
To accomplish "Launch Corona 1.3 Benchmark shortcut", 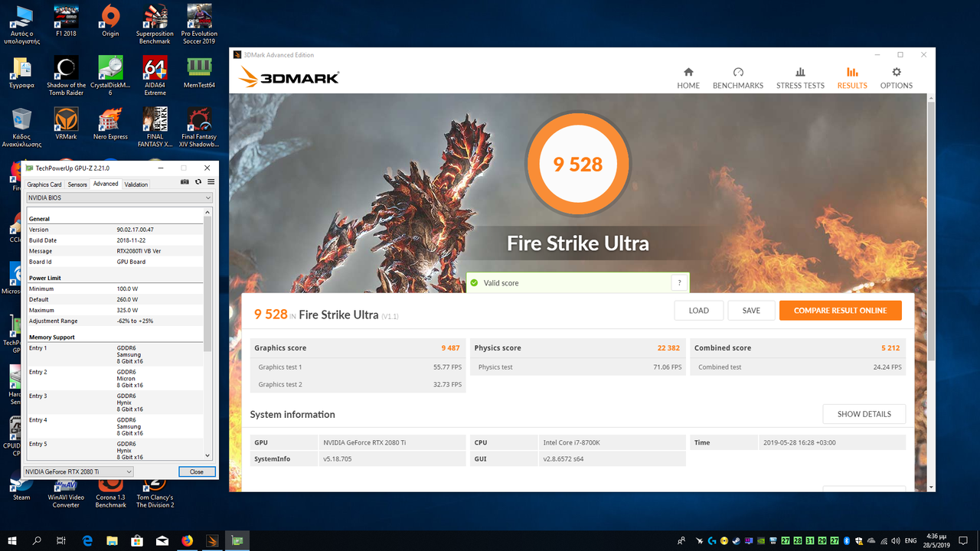I will point(110,493).
